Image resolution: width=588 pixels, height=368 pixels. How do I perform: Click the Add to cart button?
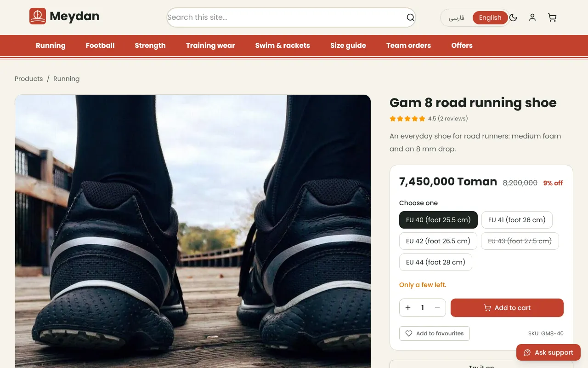507,308
